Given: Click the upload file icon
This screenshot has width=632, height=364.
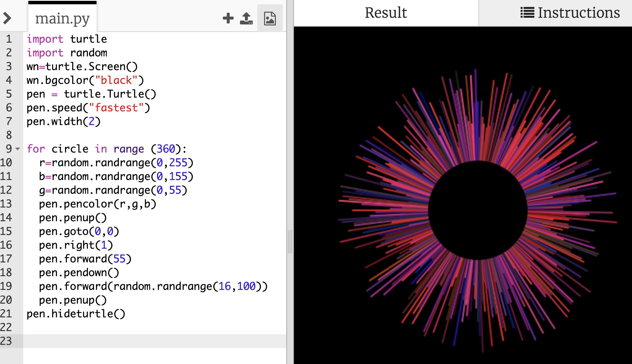Looking at the screenshot, I should click(x=246, y=18).
